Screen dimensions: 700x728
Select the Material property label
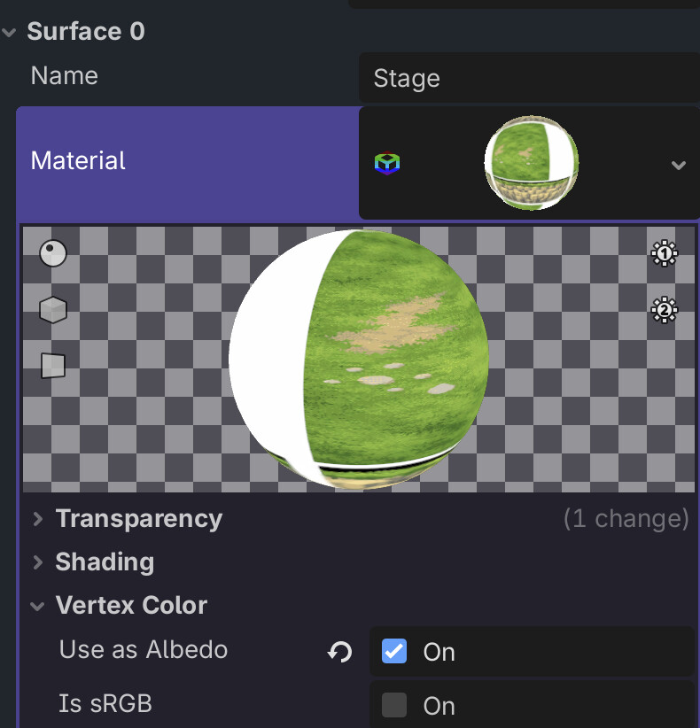click(x=78, y=160)
